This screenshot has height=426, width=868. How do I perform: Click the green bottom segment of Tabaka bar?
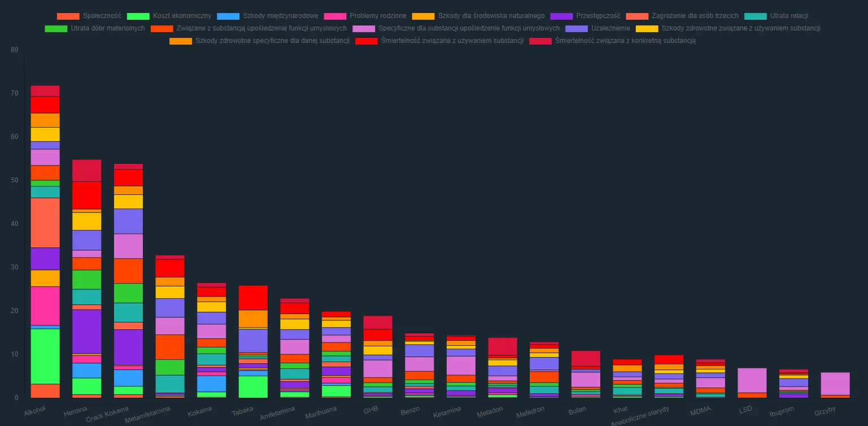pyautogui.click(x=254, y=386)
